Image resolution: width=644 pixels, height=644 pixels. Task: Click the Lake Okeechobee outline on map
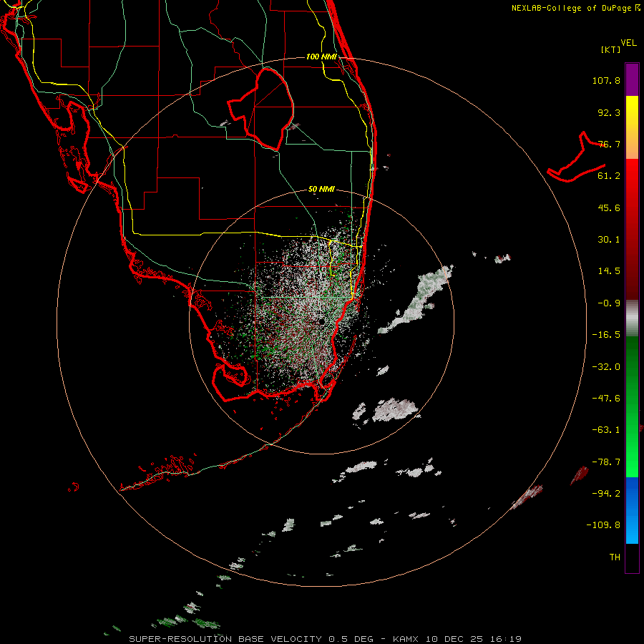pyautogui.click(x=261, y=109)
